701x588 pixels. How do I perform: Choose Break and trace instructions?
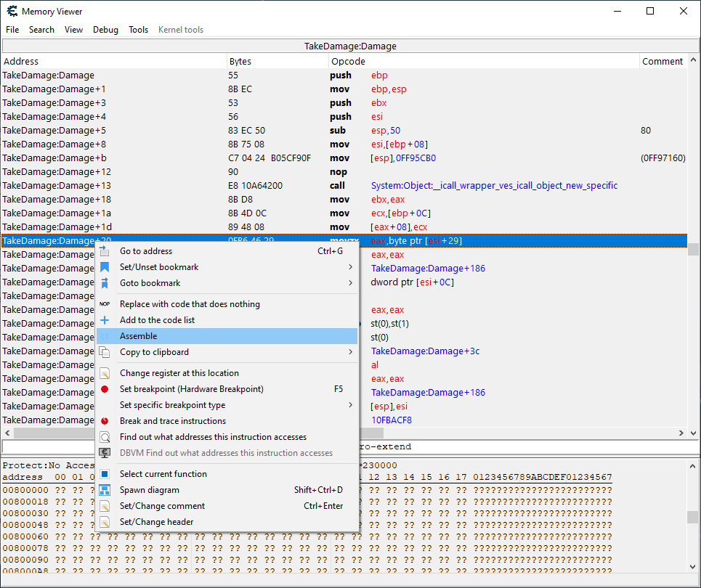click(227, 421)
